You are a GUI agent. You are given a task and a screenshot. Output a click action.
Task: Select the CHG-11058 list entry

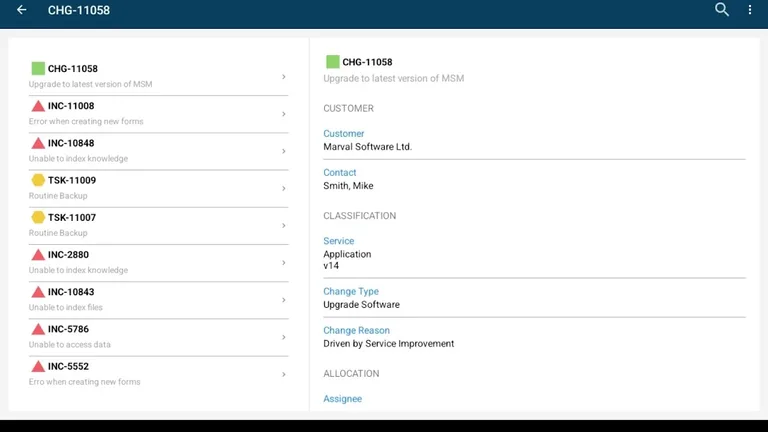150,76
